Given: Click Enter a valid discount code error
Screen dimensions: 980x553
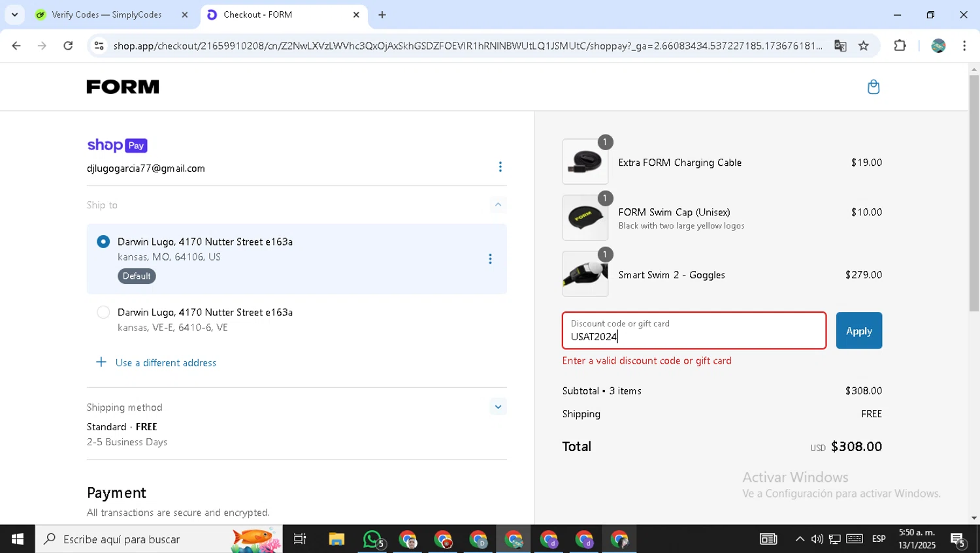Looking at the screenshot, I should coord(647,360).
